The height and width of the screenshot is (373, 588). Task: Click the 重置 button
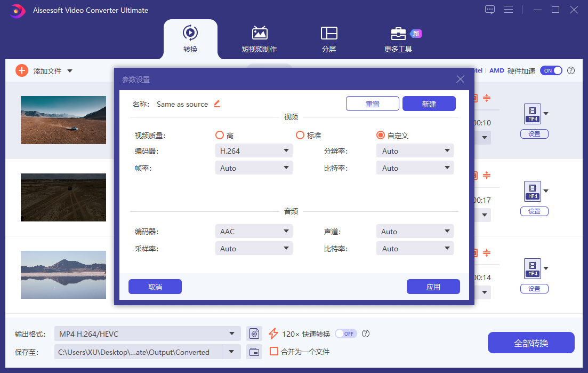(372, 104)
